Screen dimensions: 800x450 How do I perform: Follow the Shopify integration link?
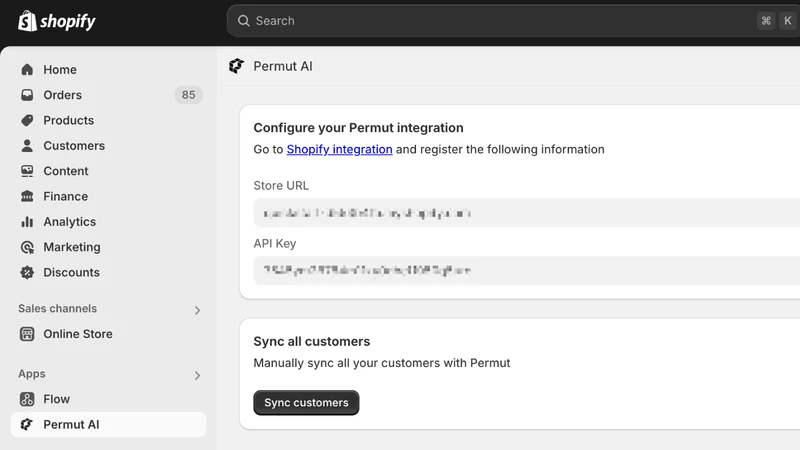[339, 149]
